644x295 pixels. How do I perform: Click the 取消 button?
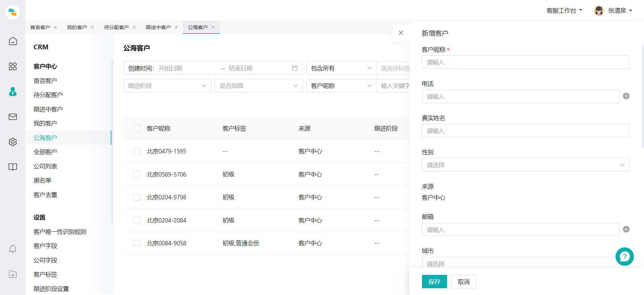pyautogui.click(x=464, y=282)
